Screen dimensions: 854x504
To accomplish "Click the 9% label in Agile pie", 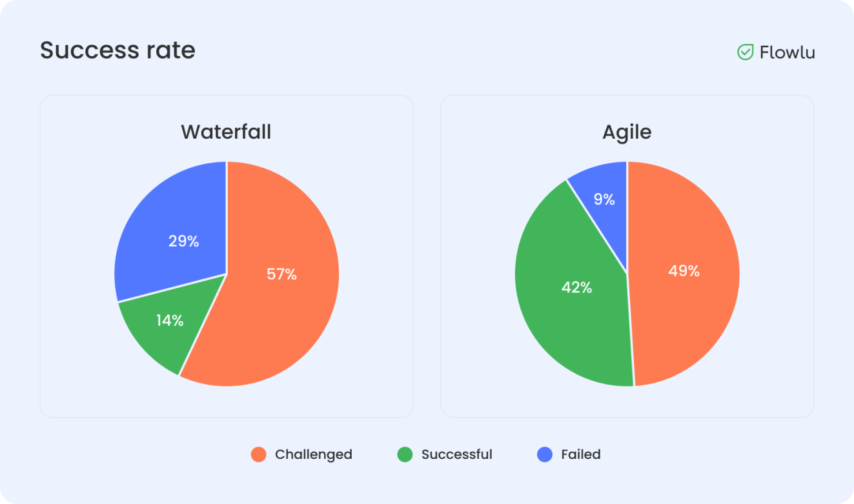I will coord(604,199).
